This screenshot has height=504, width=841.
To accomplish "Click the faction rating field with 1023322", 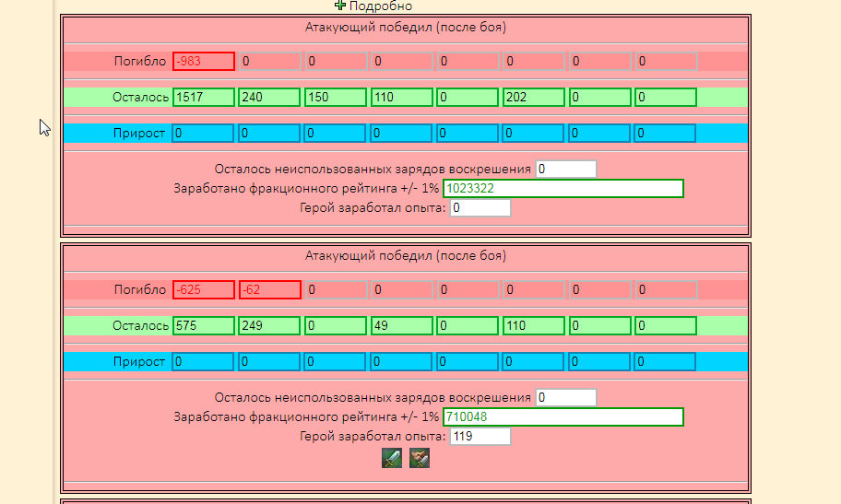I will tap(563, 188).
